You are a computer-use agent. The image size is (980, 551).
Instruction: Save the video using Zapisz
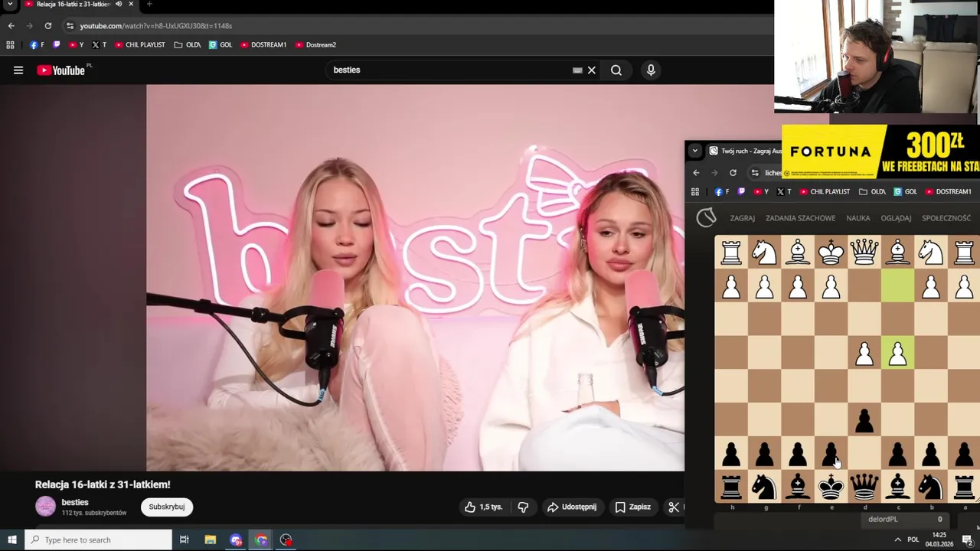click(x=633, y=507)
